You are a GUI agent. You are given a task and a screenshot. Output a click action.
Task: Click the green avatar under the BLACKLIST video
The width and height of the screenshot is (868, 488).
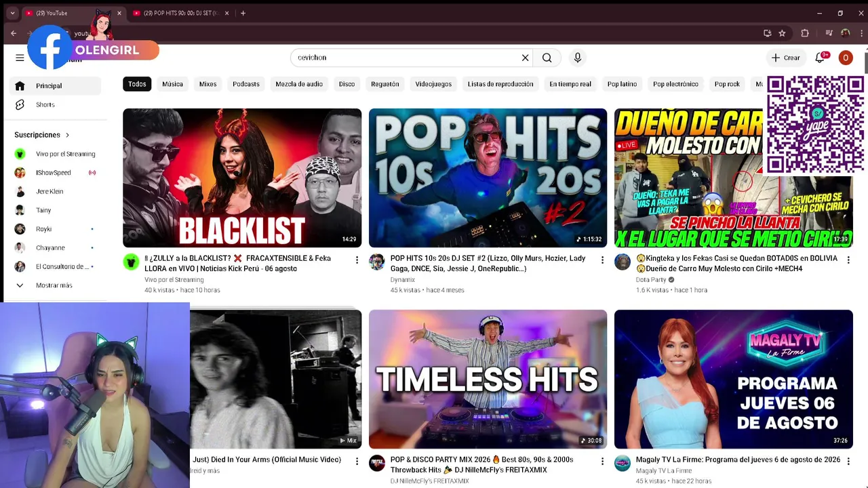[x=131, y=262]
